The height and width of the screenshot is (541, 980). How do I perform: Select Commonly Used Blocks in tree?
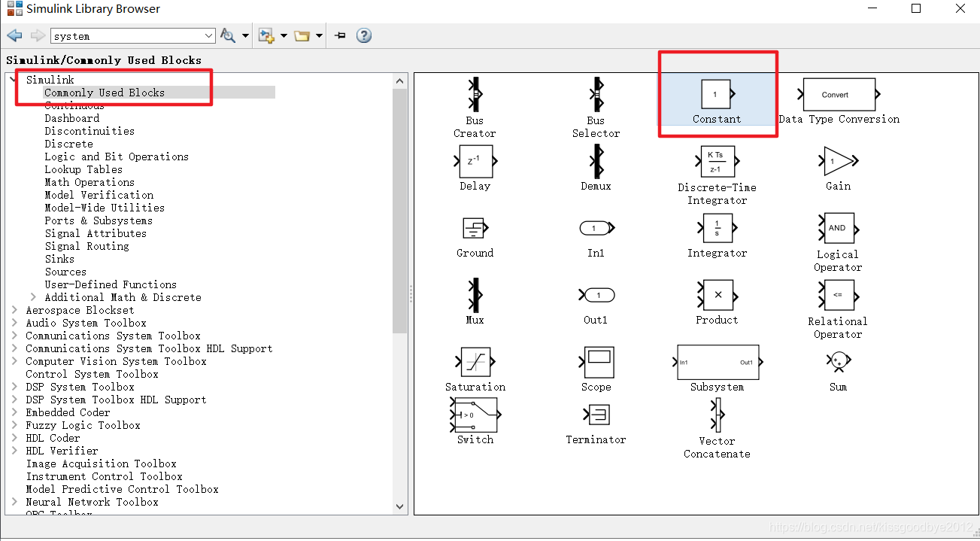tap(105, 93)
